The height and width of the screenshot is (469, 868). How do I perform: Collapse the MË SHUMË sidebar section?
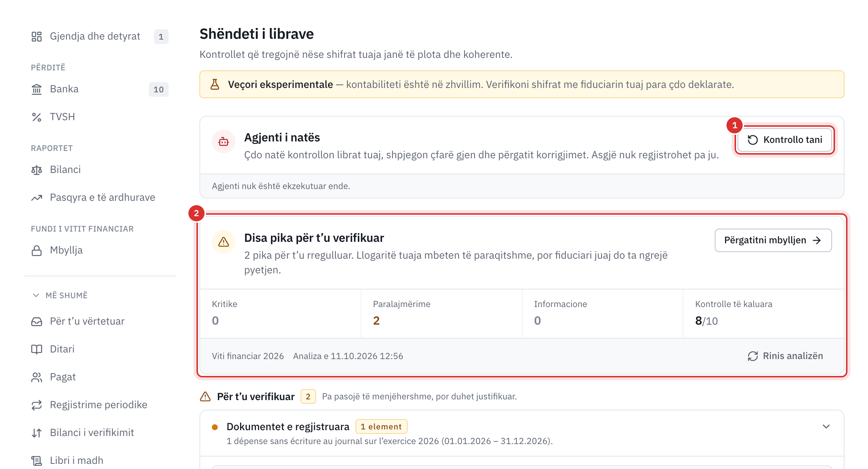[60, 295]
